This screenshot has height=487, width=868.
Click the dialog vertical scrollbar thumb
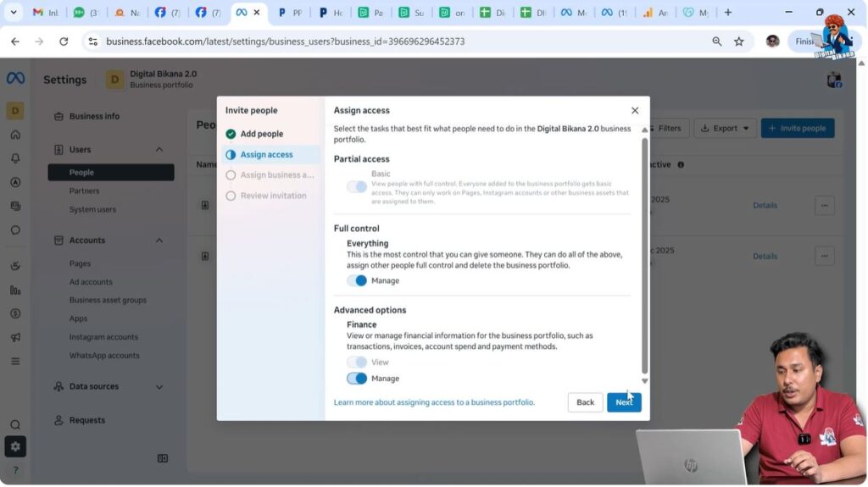pyautogui.click(x=644, y=256)
